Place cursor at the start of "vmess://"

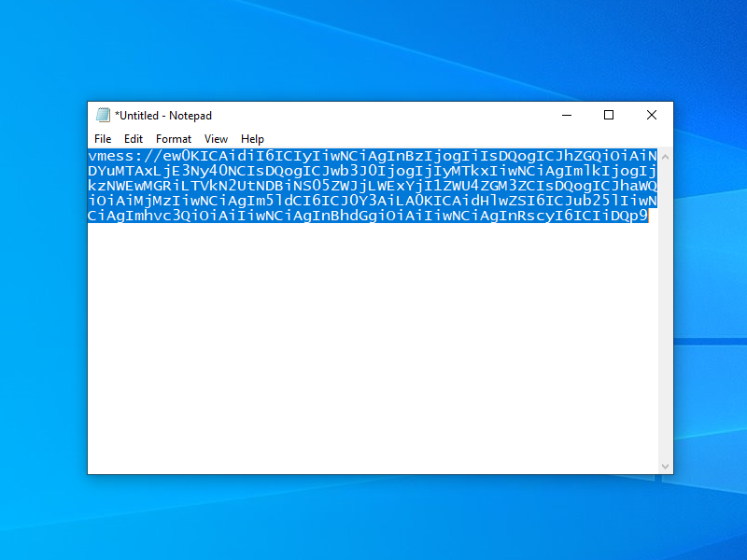pyautogui.click(x=90, y=156)
